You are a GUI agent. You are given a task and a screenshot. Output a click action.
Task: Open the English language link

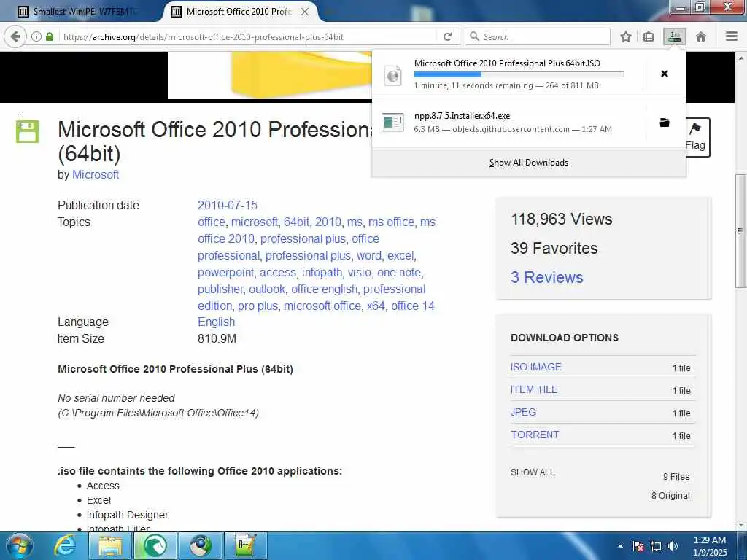coord(216,322)
